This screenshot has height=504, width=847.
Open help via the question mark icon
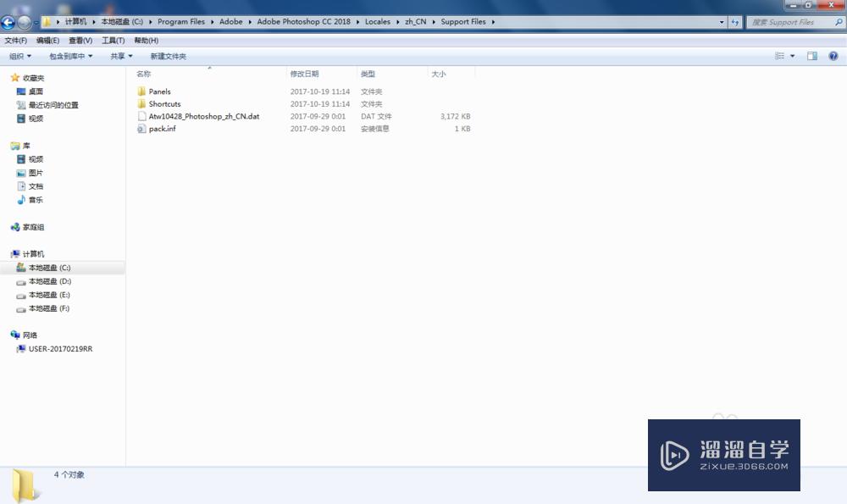tap(833, 56)
